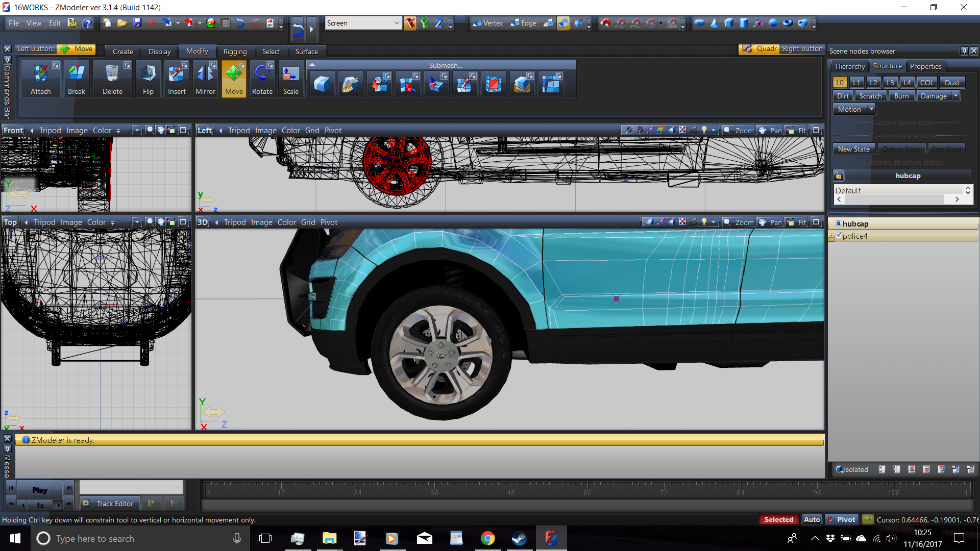Toggle the X axis constraint
Image resolution: width=980 pixels, height=551 pixels.
click(410, 23)
